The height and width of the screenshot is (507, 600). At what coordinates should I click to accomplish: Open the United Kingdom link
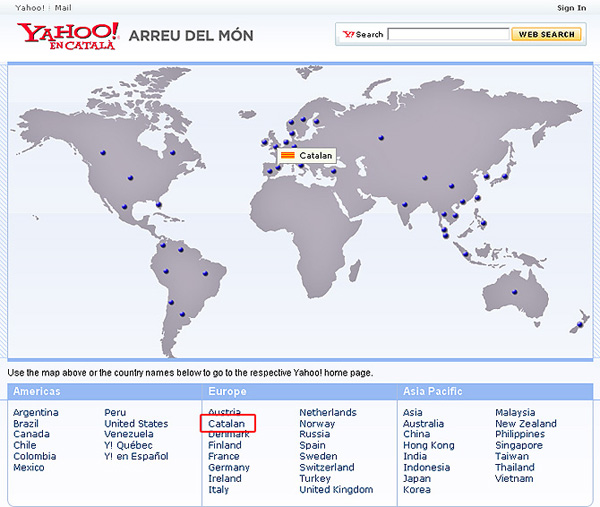336,489
